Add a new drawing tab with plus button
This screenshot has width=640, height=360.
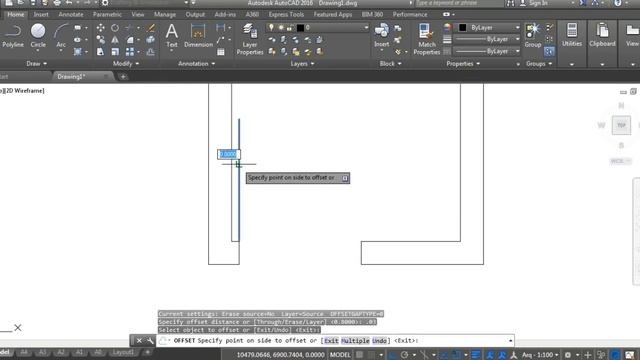pos(123,76)
